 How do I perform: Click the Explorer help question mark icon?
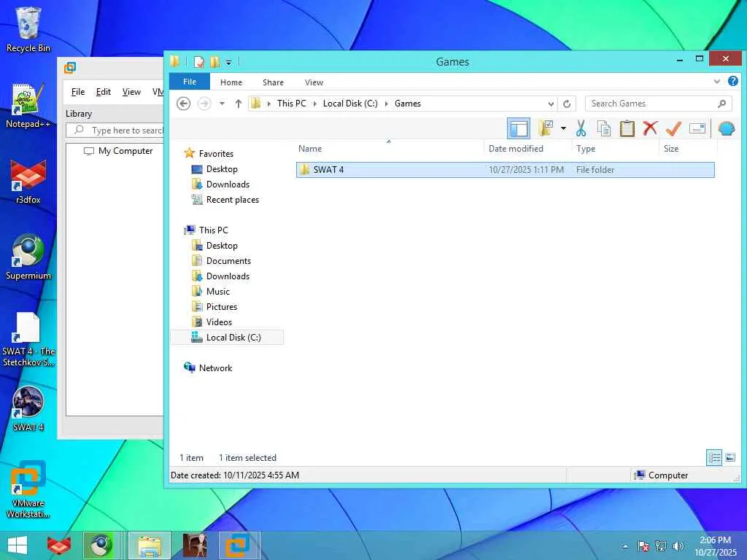click(732, 82)
